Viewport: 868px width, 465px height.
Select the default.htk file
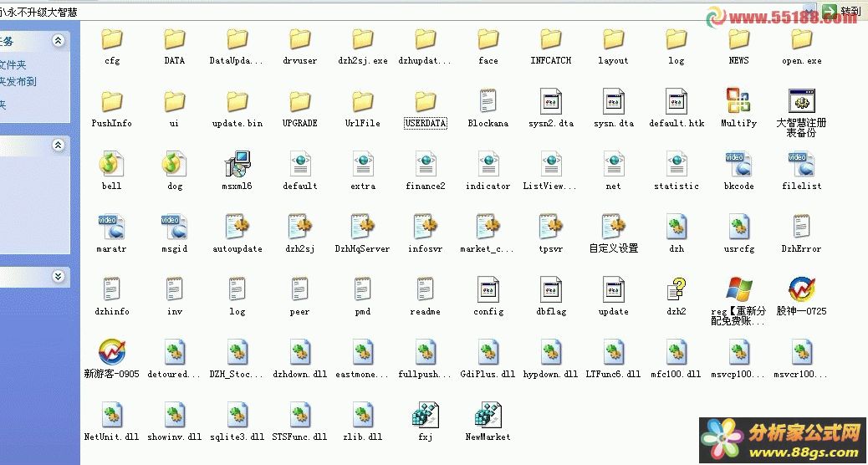click(677, 110)
